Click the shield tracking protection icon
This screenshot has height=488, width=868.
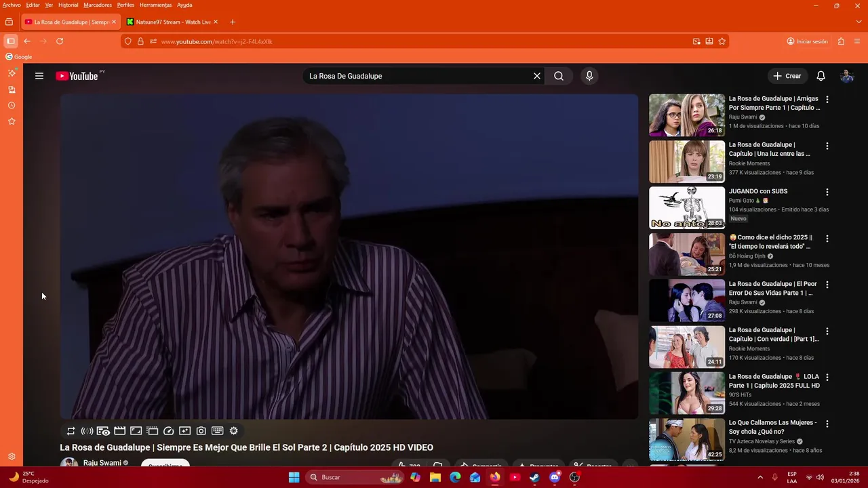[127, 41]
